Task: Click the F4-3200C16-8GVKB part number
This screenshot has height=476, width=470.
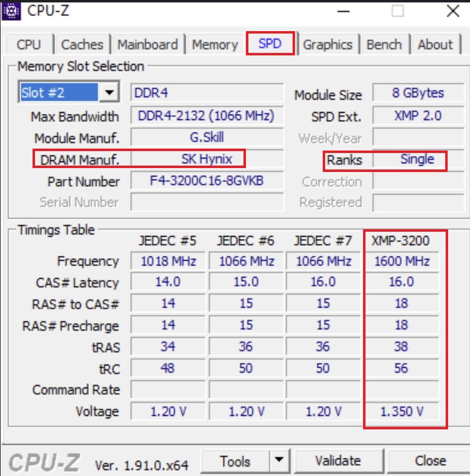Action: tap(207, 181)
